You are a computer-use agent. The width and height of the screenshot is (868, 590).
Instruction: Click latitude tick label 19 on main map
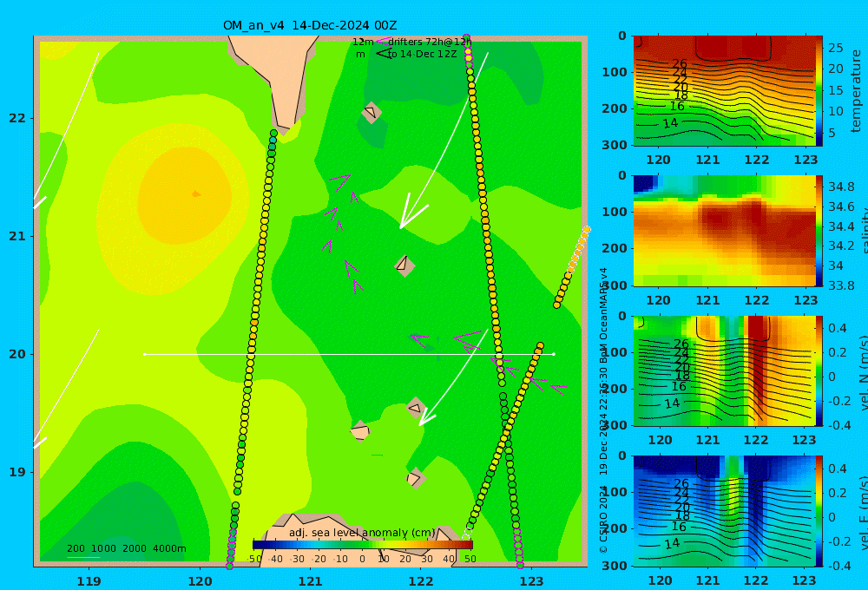(17, 472)
